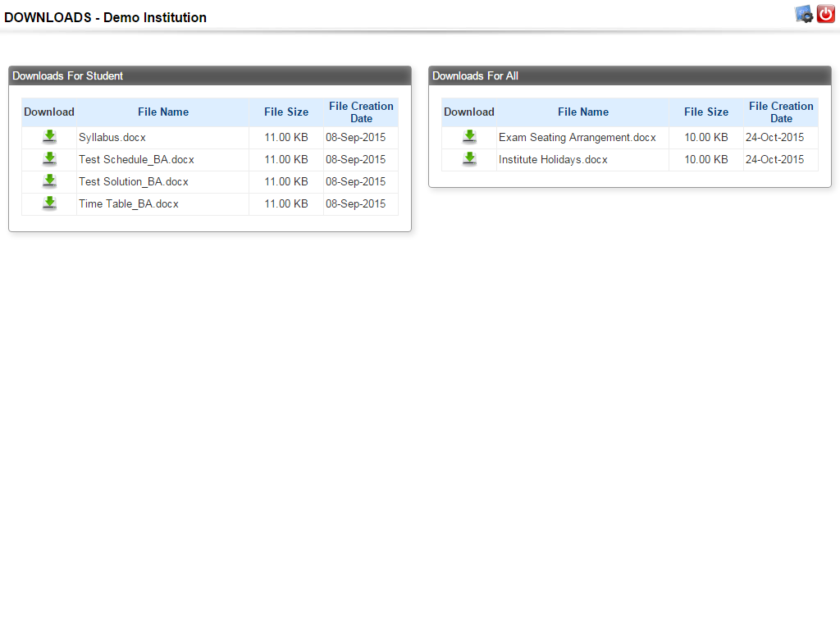The image size is (840, 630).
Task: Click File Size header in Downloads For Student
Action: click(286, 112)
